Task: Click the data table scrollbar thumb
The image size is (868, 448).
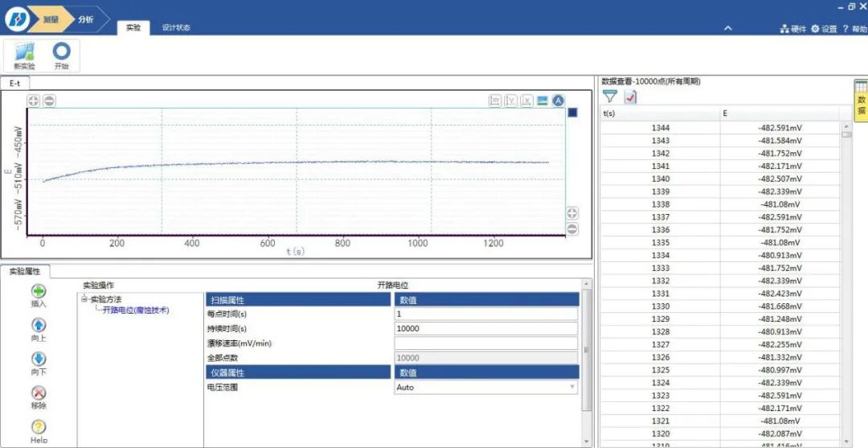Action: coord(845,134)
